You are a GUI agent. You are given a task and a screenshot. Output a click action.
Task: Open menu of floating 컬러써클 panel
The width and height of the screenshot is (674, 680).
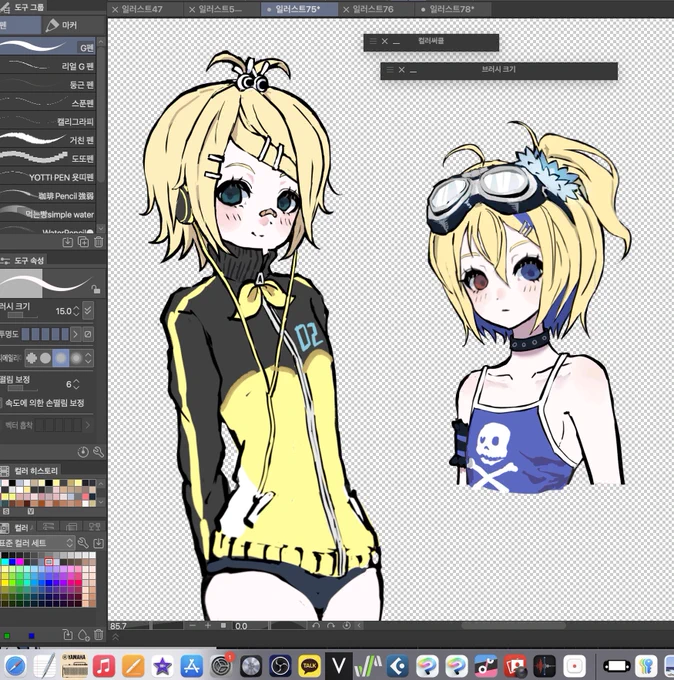pyautogui.click(x=373, y=42)
